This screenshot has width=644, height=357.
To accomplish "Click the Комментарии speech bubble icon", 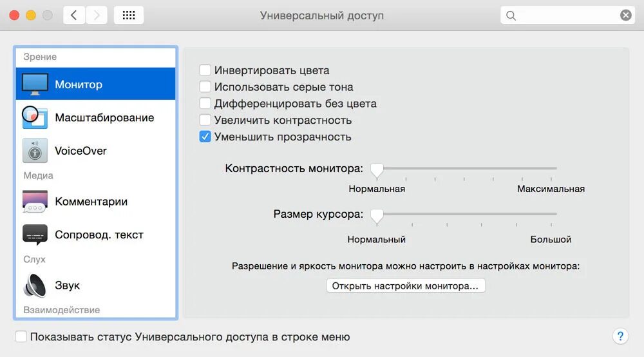I will [35, 201].
